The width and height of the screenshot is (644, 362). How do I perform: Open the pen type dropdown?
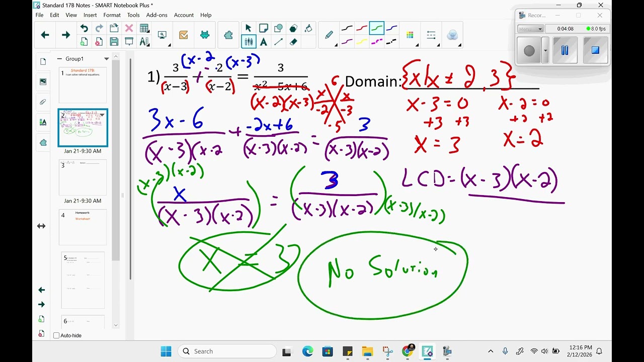pos(330,35)
